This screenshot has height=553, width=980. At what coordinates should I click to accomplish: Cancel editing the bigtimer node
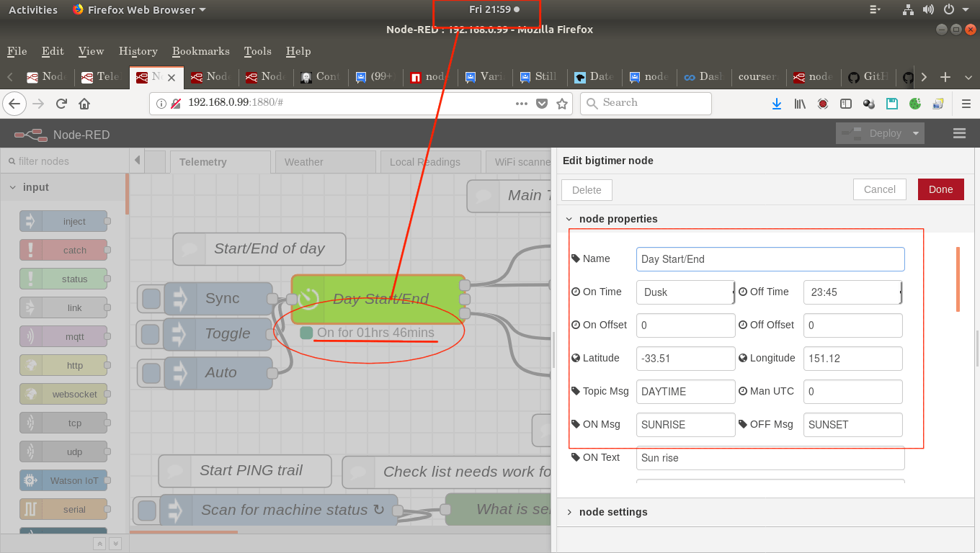pos(879,189)
